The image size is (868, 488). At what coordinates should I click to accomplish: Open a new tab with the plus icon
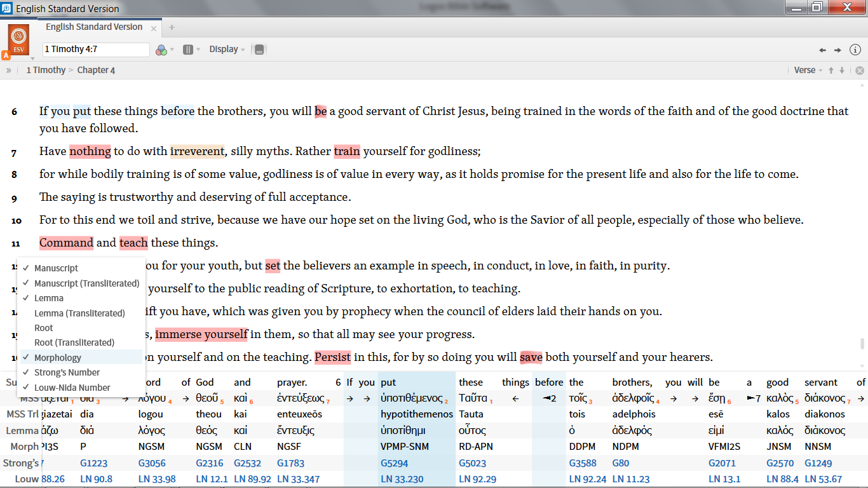pyautogui.click(x=172, y=27)
